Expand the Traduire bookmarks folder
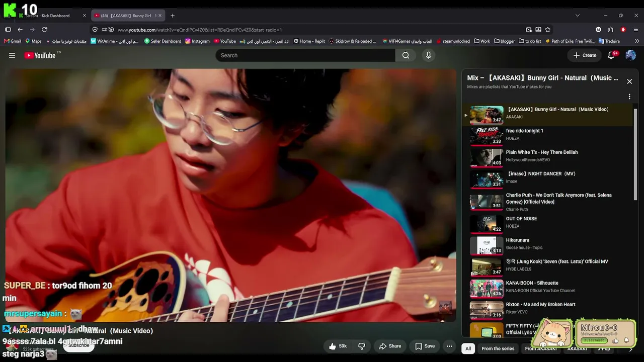 609,41
